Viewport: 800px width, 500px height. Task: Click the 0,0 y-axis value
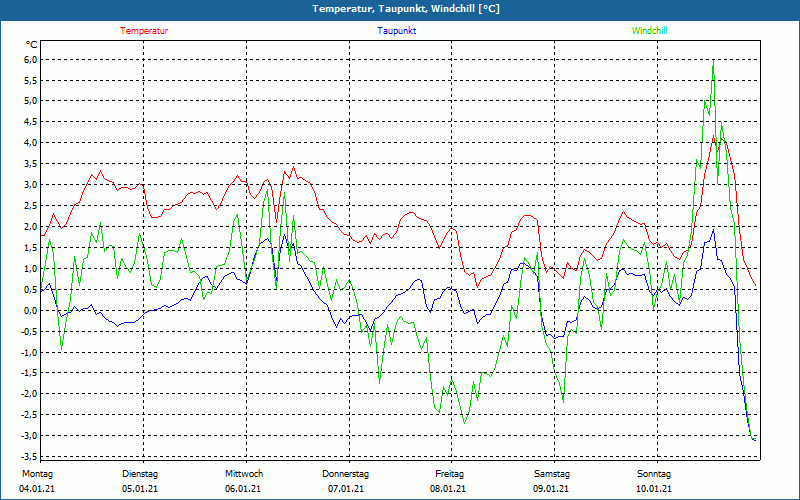(31, 310)
